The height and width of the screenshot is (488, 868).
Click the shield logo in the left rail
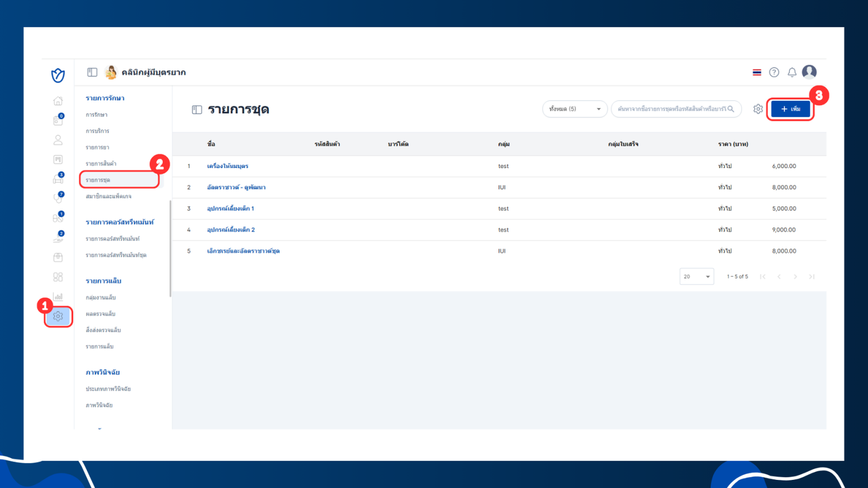point(58,76)
